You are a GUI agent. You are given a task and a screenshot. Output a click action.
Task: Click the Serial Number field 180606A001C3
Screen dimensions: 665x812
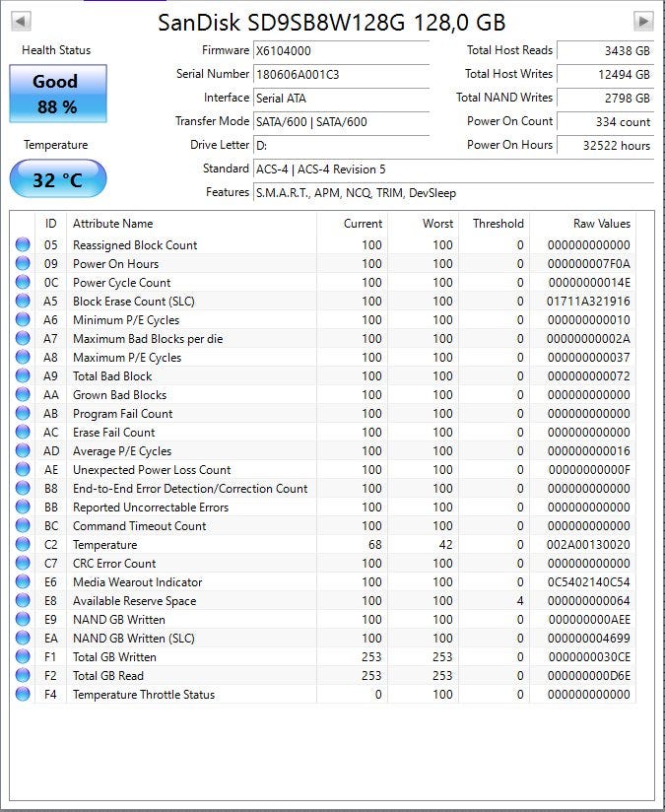point(341,75)
